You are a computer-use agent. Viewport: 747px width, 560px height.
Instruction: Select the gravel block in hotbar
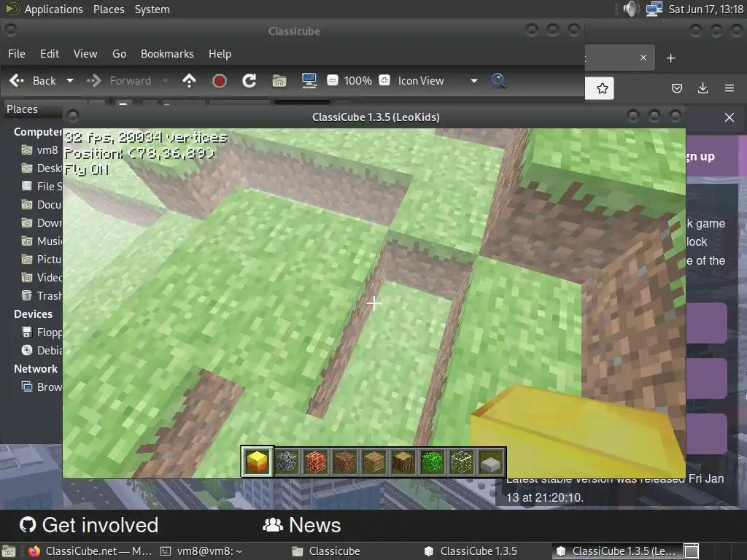click(287, 462)
